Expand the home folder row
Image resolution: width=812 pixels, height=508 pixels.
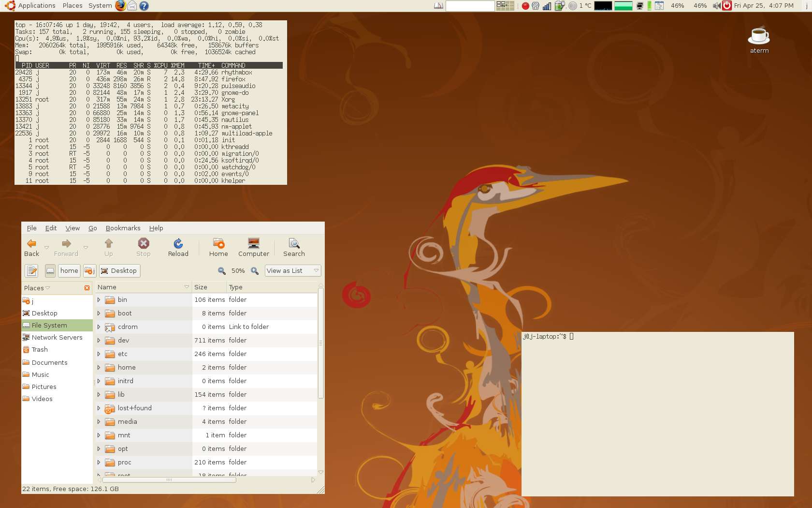[x=99, y=368]
